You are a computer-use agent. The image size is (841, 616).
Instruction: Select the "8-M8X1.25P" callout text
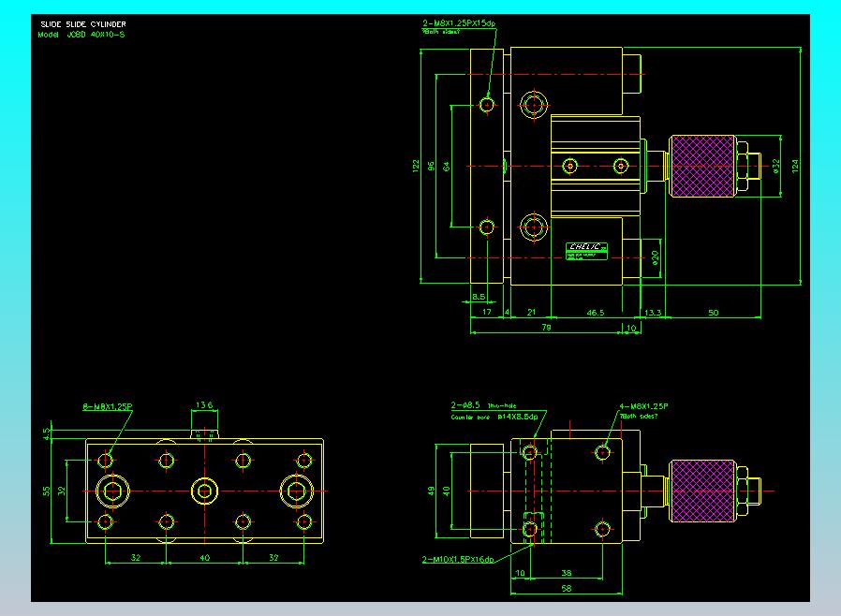[x=108, y=406]
